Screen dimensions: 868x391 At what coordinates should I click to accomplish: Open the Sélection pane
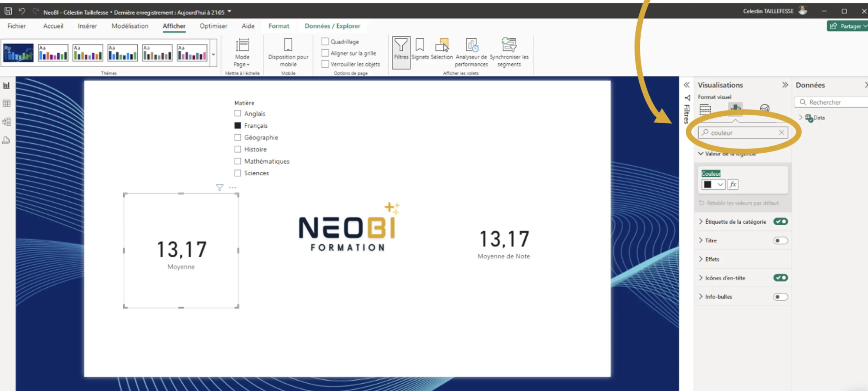click(x=441, y=49)
